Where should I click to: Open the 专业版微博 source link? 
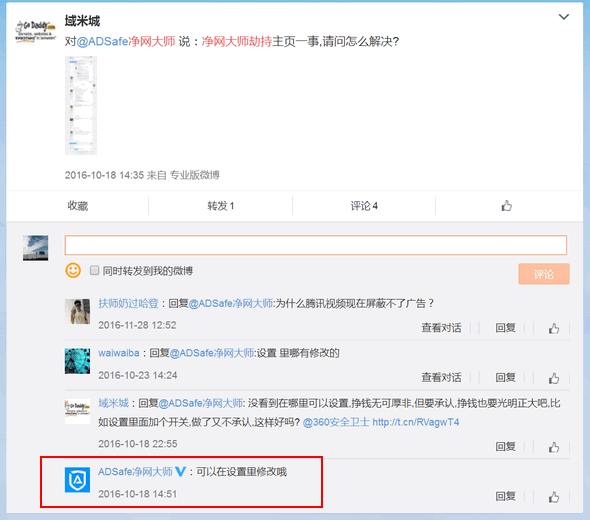195,175
